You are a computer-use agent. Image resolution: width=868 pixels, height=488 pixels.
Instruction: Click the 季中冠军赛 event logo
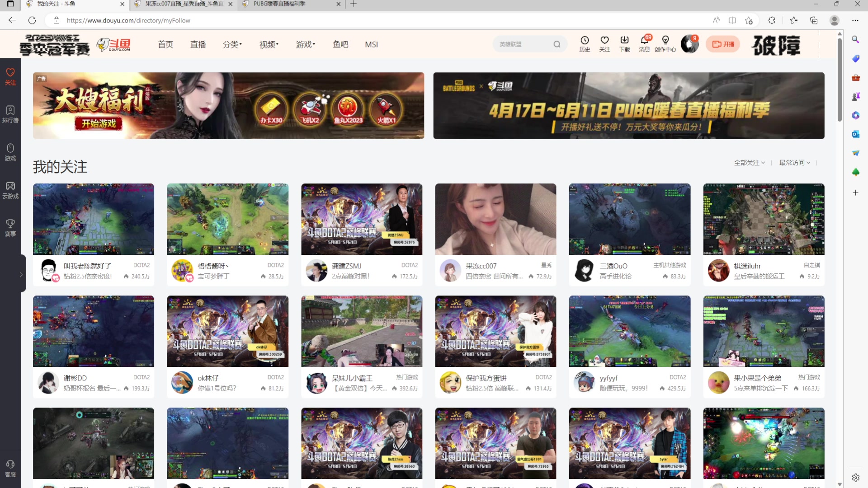pyautogui.click(x=55, y=45)
